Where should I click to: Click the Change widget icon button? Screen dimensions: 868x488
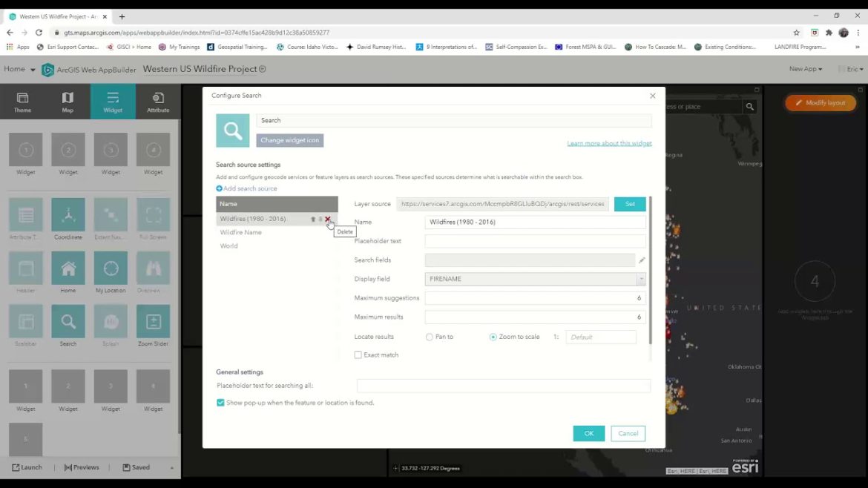289,140
